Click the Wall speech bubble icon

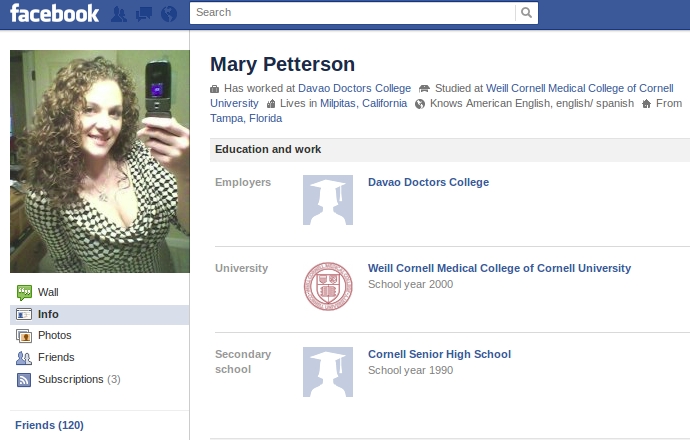click(24, 292)
